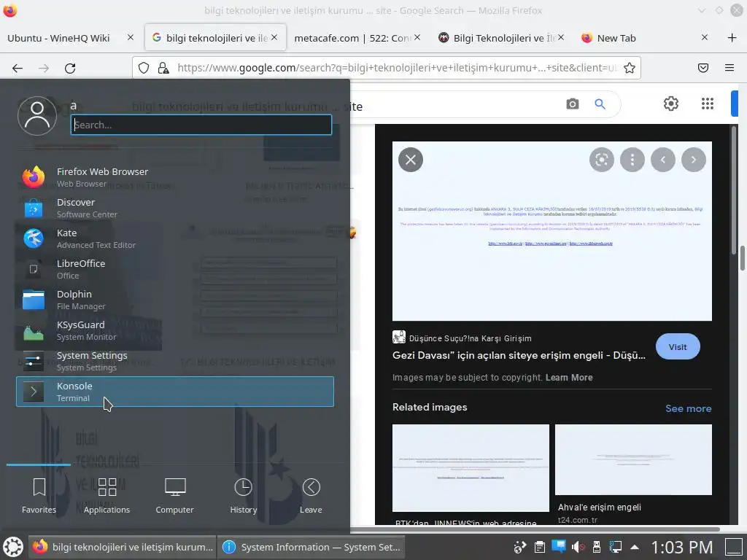
Task: Open Discover Software Center
Action: tap(175, 208)
